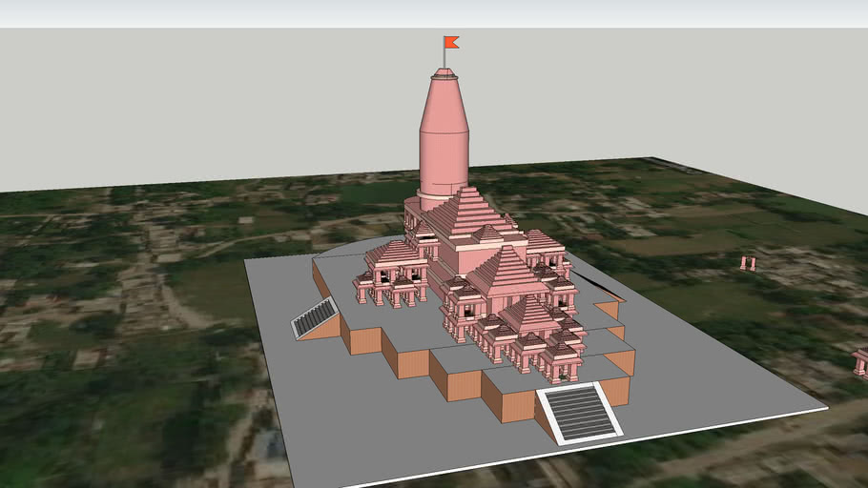The image size is (868, 488).
Task: Click the tall pink cylindrical temple spire
Action: [x=444, y=138]
